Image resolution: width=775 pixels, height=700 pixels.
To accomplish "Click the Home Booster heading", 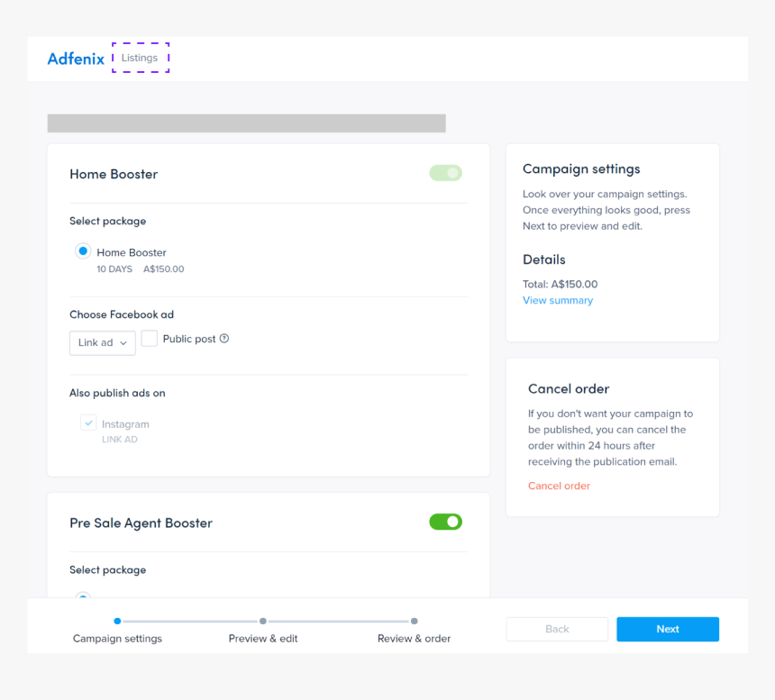I will click(x=114, y=174).
